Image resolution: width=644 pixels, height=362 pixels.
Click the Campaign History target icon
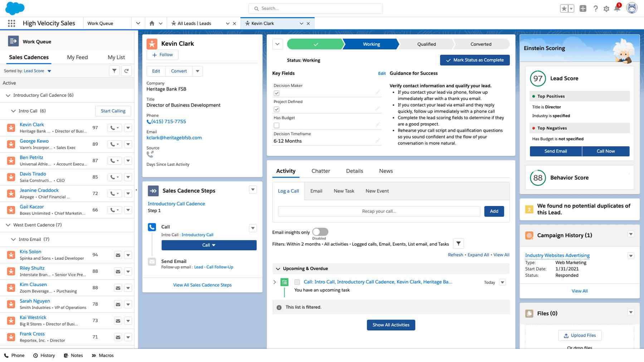pos(529,235)
